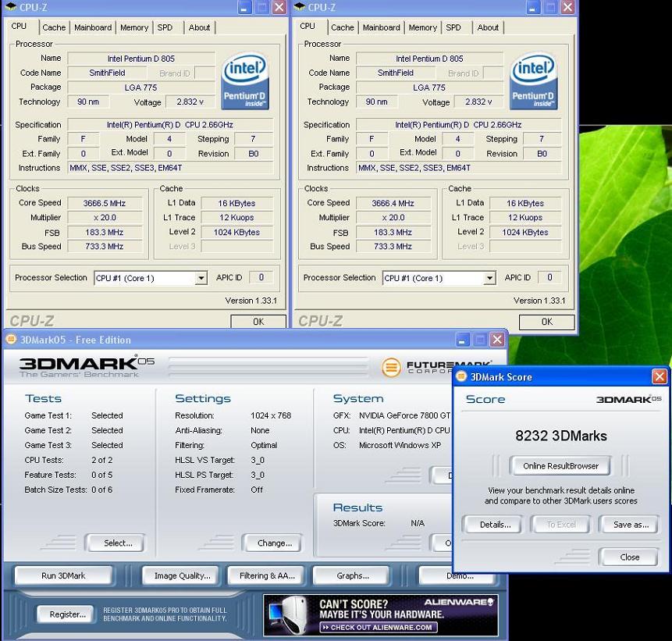Click Instructions field in left CPU-Z

point(170,168)
